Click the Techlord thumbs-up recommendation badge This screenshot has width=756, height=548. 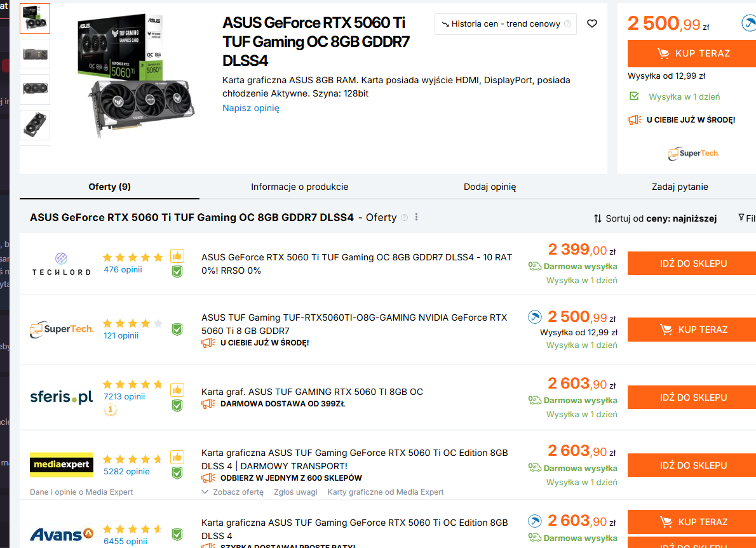point(177,256)
